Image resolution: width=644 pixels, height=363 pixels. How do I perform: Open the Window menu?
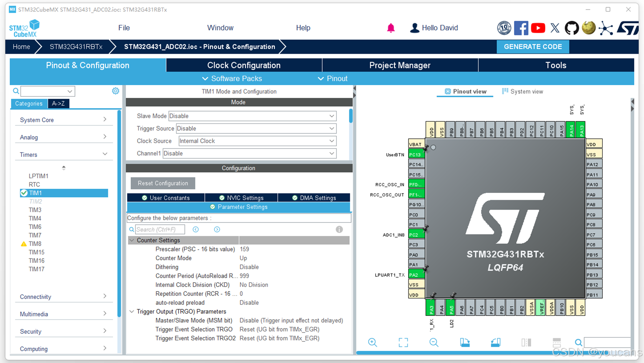coord(220,28)
